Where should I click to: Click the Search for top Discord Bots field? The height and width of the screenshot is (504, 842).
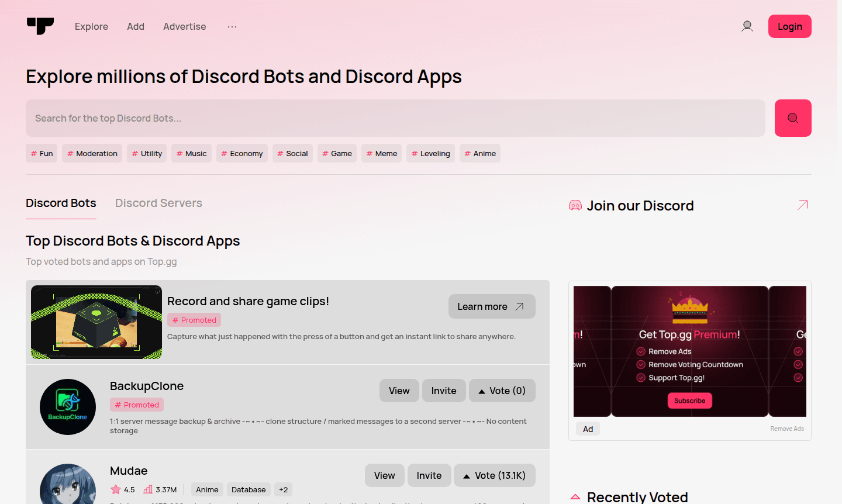click(395, 118)
